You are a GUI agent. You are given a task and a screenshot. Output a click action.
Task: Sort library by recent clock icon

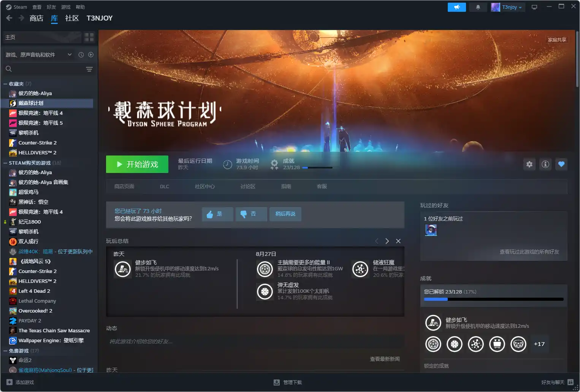(x=81, y=55)
